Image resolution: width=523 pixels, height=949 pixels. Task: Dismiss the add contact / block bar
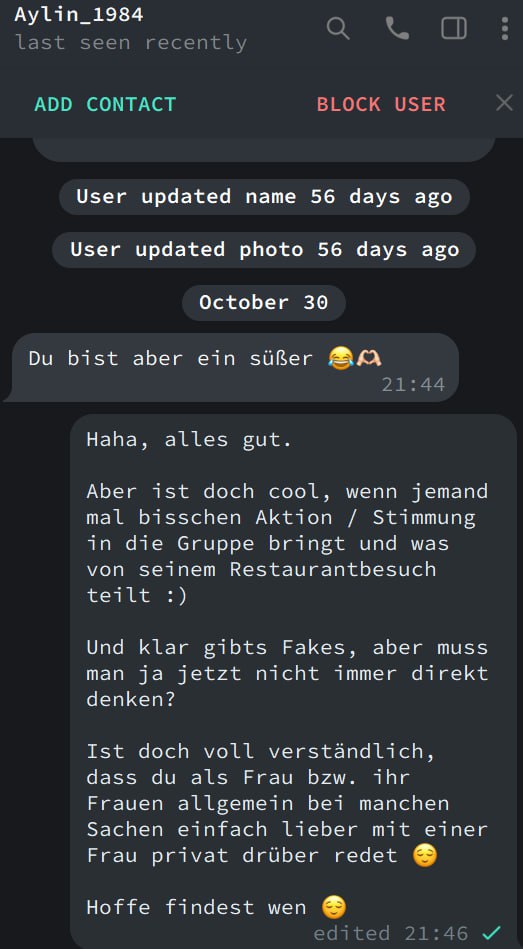[504, 103]
